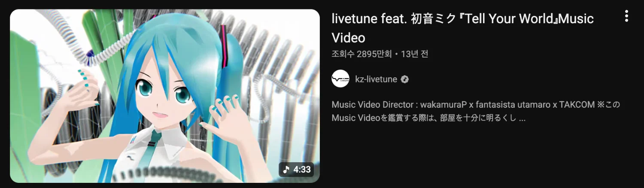Screen dimensions: 644x188
Task: Click the kz-livetune channel avatar icon
Action: pyautogui.click(x=340, y=79)
